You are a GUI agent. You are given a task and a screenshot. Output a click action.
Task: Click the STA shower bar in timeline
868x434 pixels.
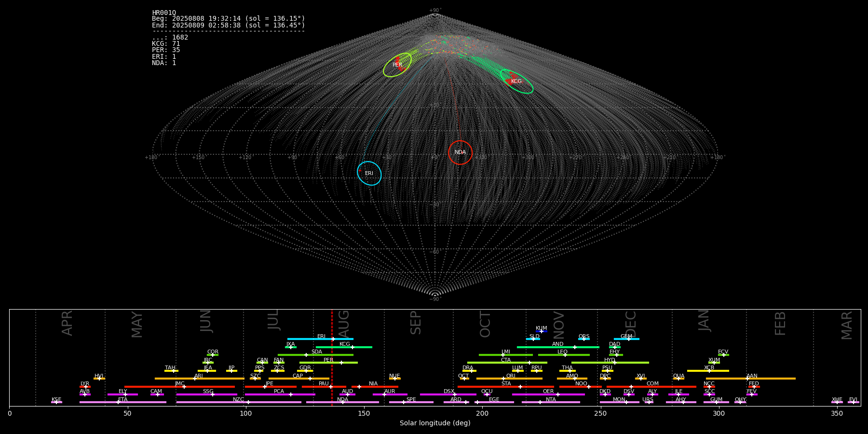coord(506,386)
